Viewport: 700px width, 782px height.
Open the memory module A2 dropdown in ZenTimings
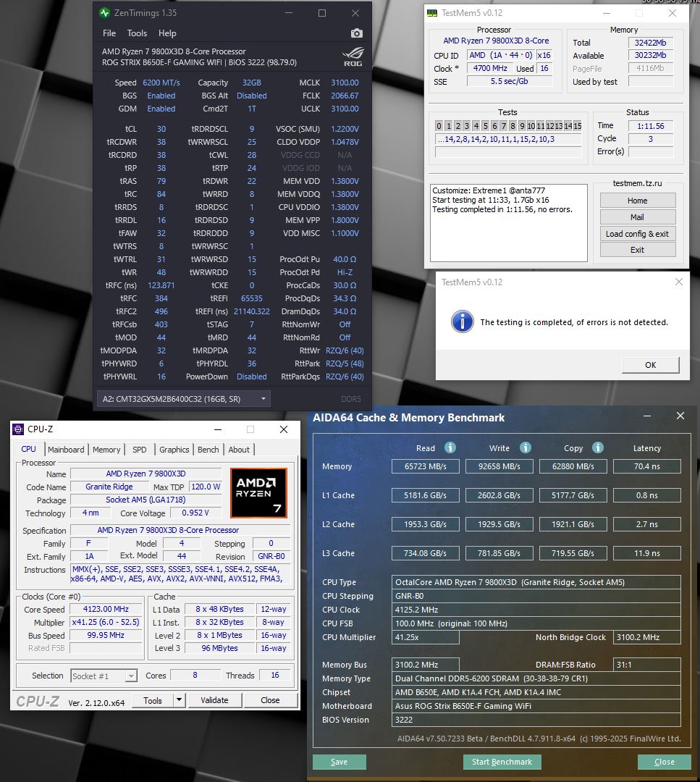pyautogui.click(x=183, y=399)
